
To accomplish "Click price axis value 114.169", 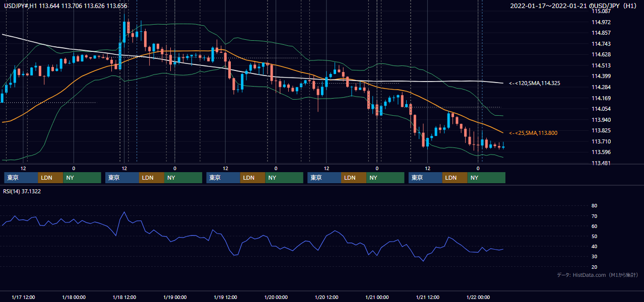I will 601,98.
